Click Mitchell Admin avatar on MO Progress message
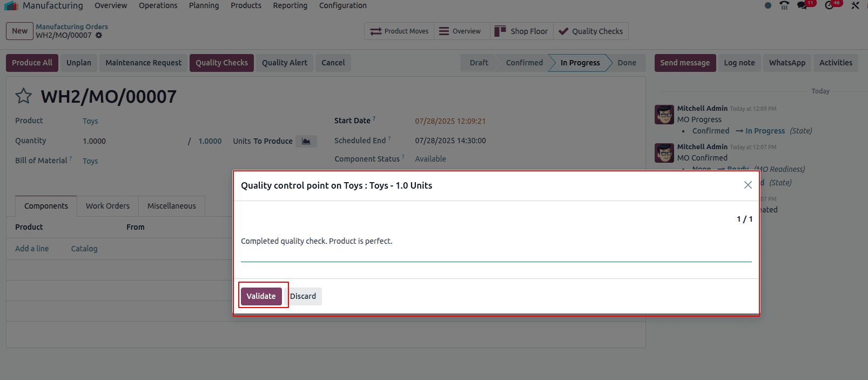This screenshot has width=868, height=380. coord(664,115)
